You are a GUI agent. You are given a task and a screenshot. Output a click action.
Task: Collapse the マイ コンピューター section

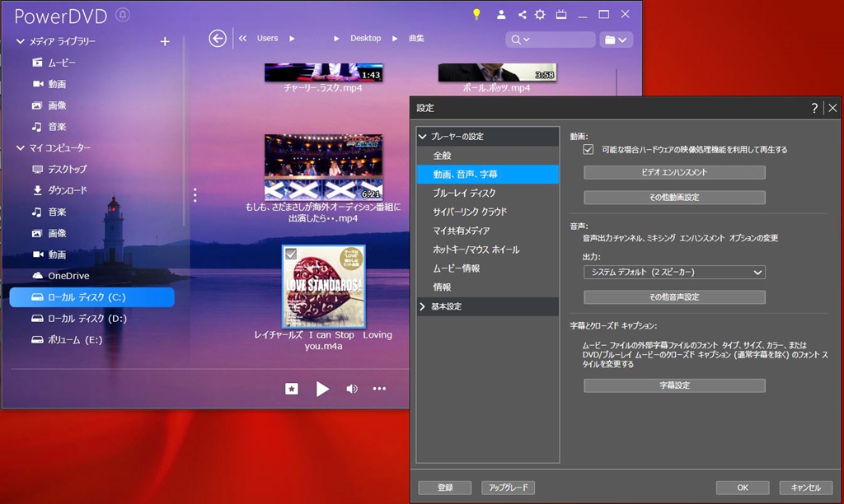[21, 148]
